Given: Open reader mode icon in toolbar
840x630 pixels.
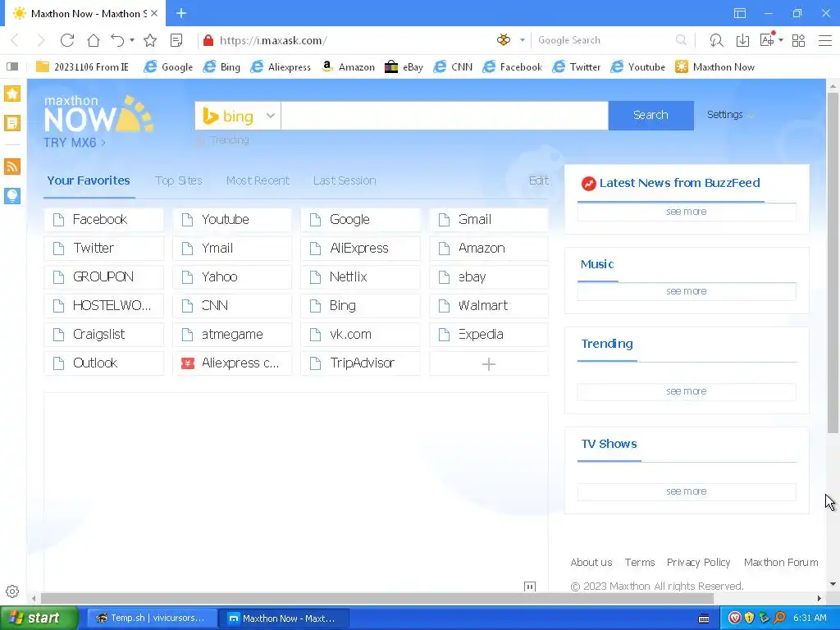Looking at the screenshot, I should coord(176,40).
